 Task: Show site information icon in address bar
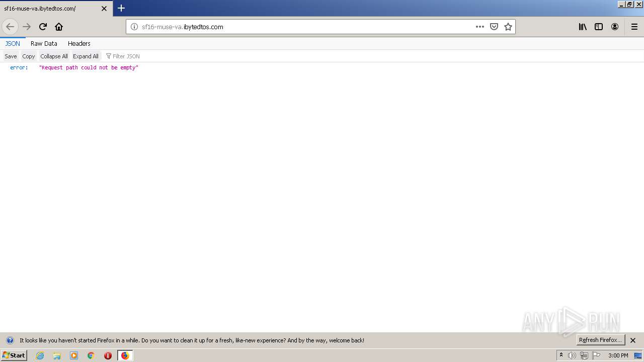pos(134,27)
